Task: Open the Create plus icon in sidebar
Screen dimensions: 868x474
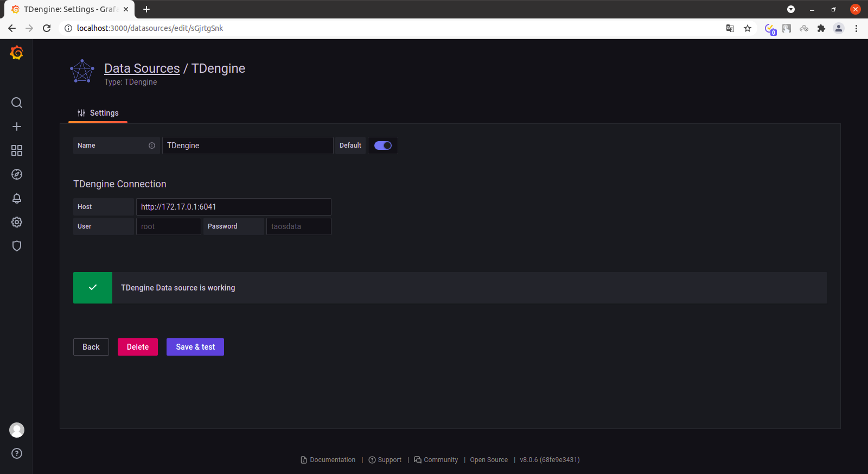Action: pyautogui.click(x=17, y=127)
